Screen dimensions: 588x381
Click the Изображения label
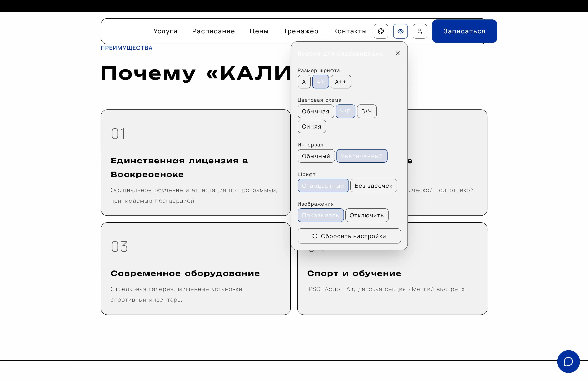click(316, 204)
